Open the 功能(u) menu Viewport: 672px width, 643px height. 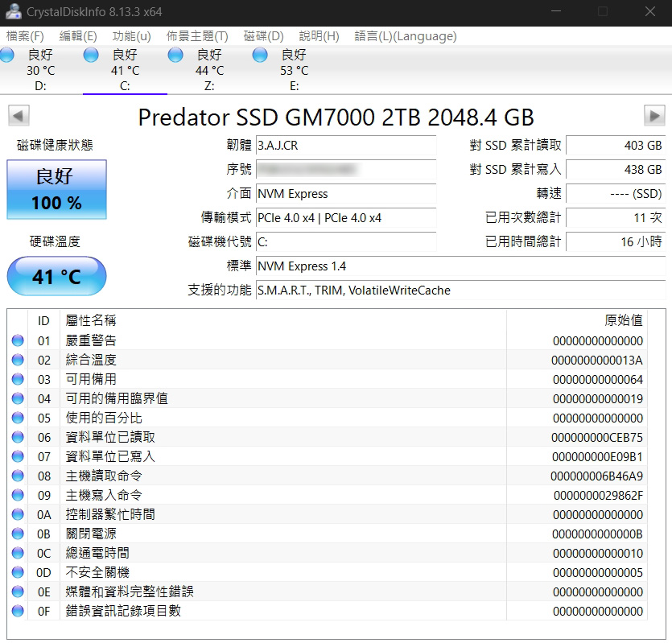coord(131,36)
